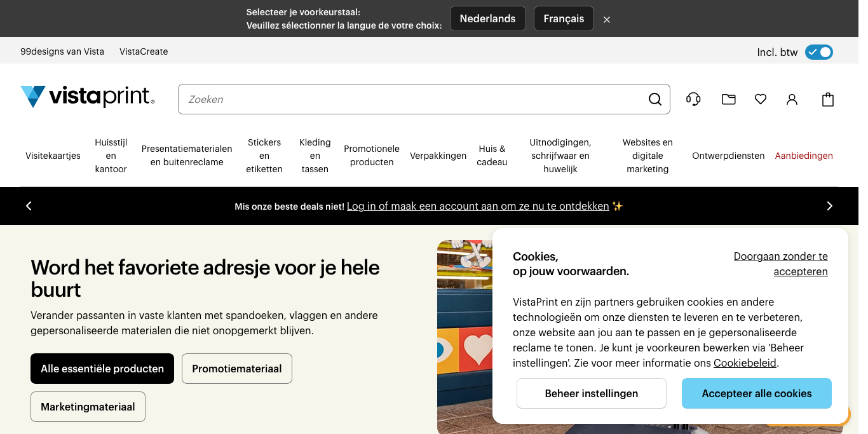This screenshot has width=868, height=434.
Task: Click the VistaPrint logo
Action: (88, 97)
